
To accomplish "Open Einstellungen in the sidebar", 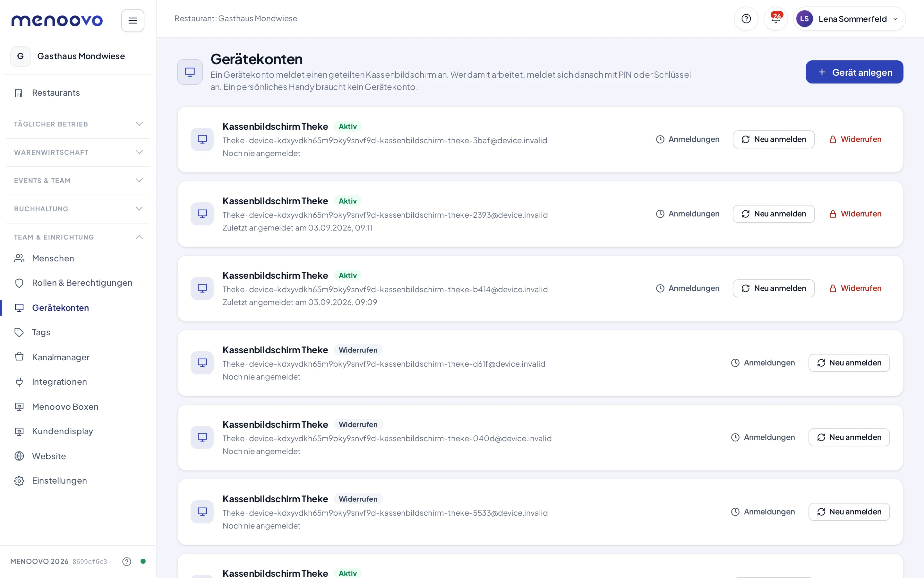I will [x=78, y=480].
